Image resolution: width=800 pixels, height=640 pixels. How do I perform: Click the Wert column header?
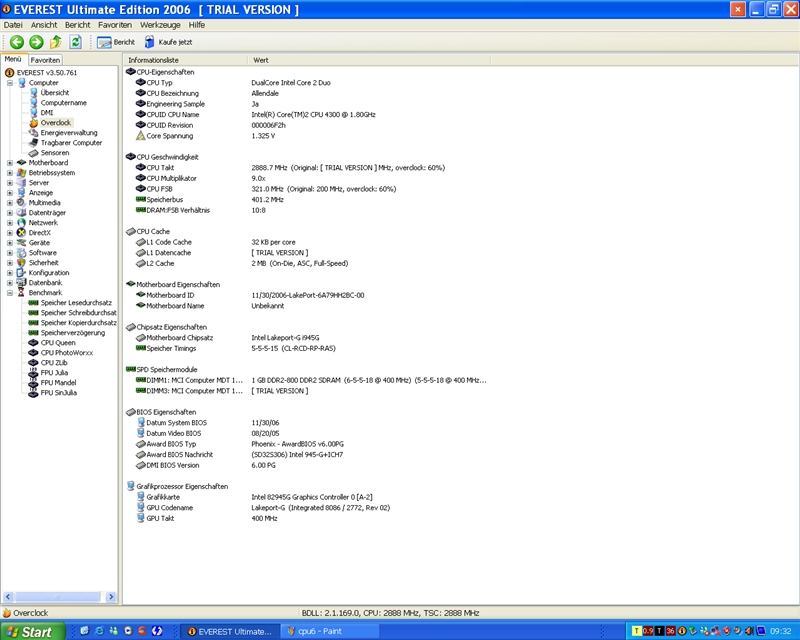369,60
